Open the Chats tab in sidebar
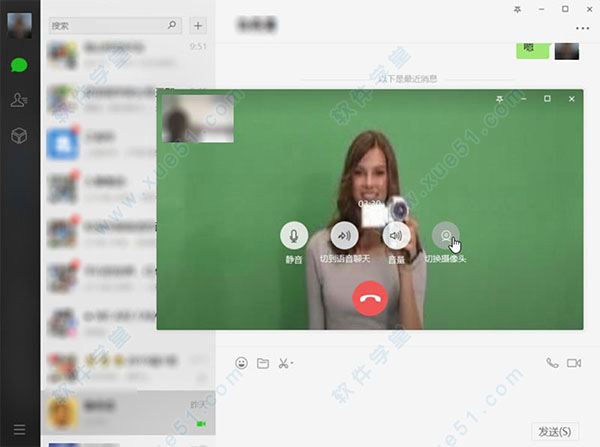 coord(19,66)
